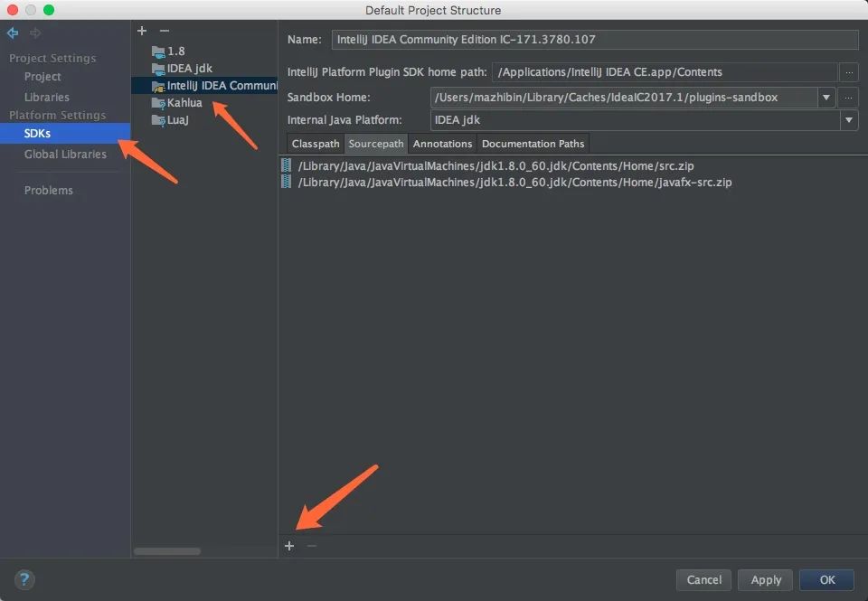
Task: Open the SDKs section
Action: pyautogui.click(x=65, y=134)
